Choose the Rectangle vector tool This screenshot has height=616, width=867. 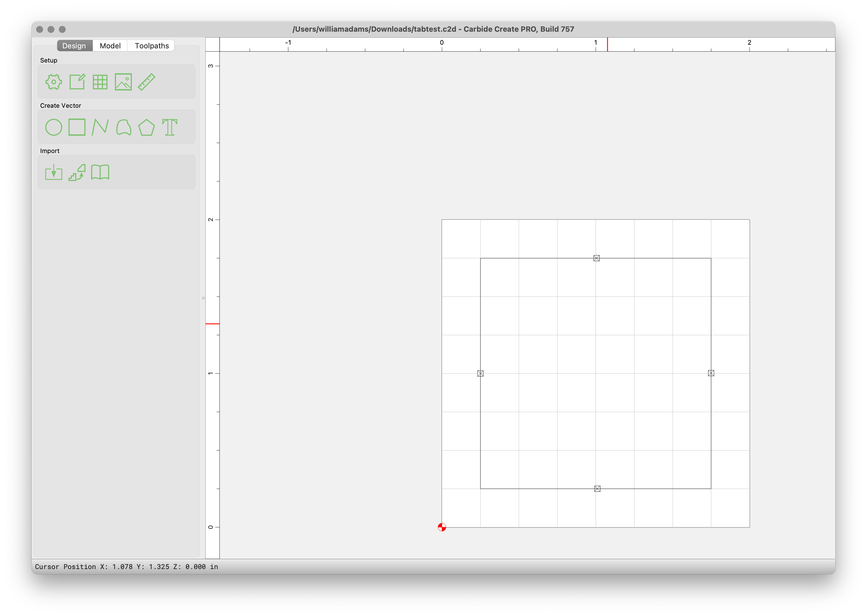[x=77, y=127]
